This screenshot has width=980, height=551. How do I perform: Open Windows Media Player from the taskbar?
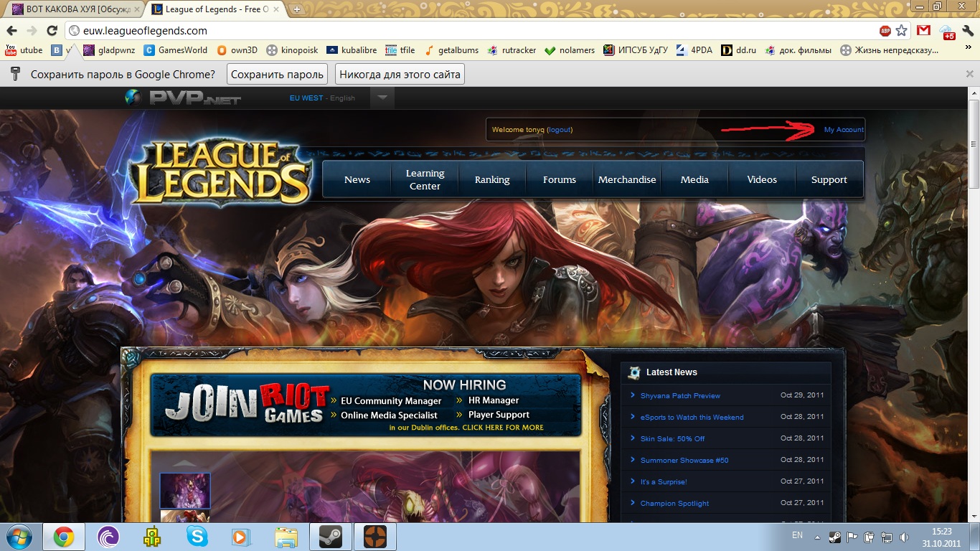coord(242,537)
